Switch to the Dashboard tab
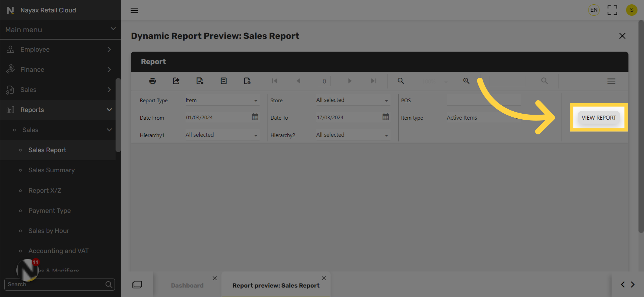 pyautogui.click(x=187, y=285)
